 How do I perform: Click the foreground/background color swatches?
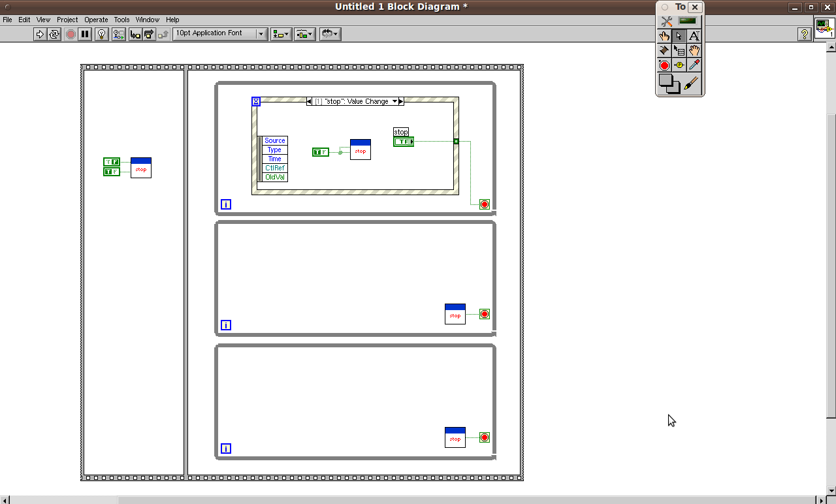pyautogui.click(x=669, y=84)
